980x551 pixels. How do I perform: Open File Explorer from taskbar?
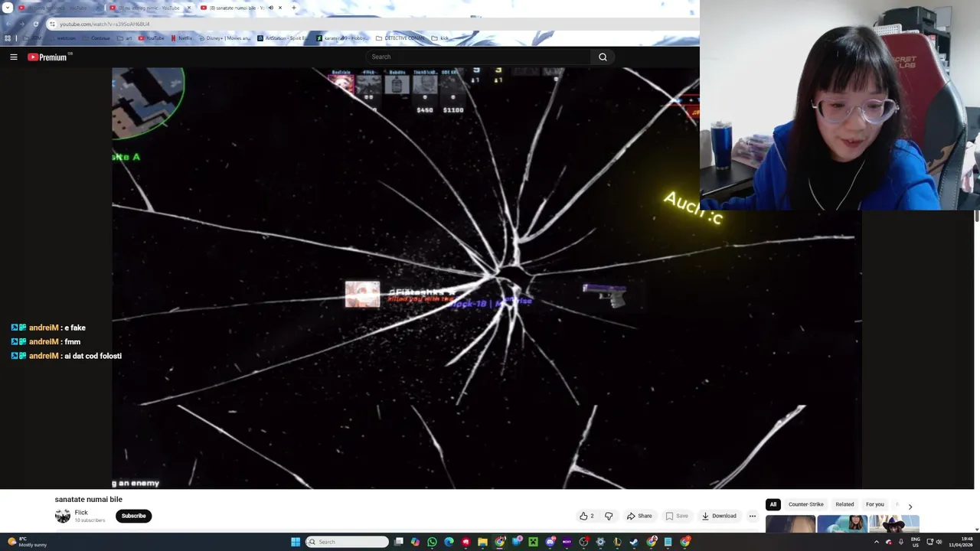pos(482,542)
